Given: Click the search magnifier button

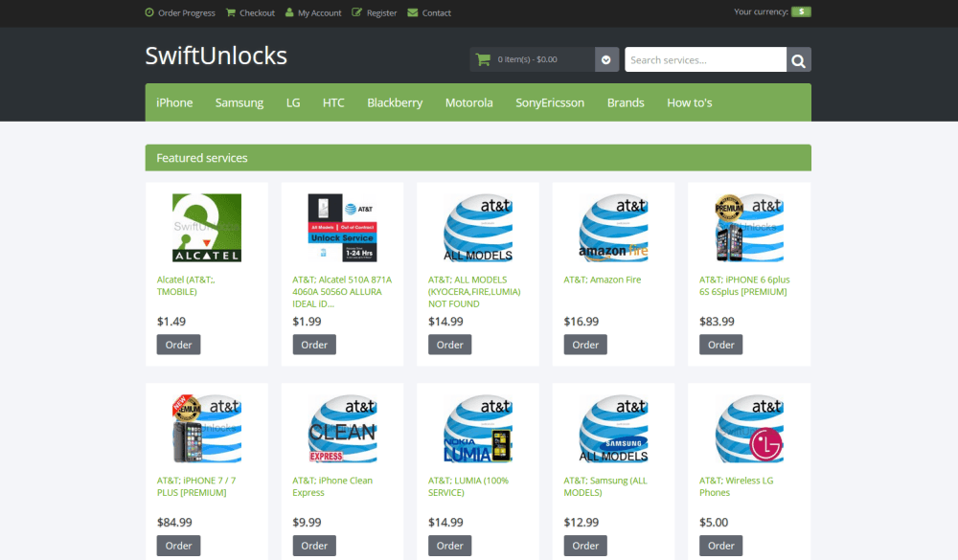Looking at the screenshot, I should (799, 60).
